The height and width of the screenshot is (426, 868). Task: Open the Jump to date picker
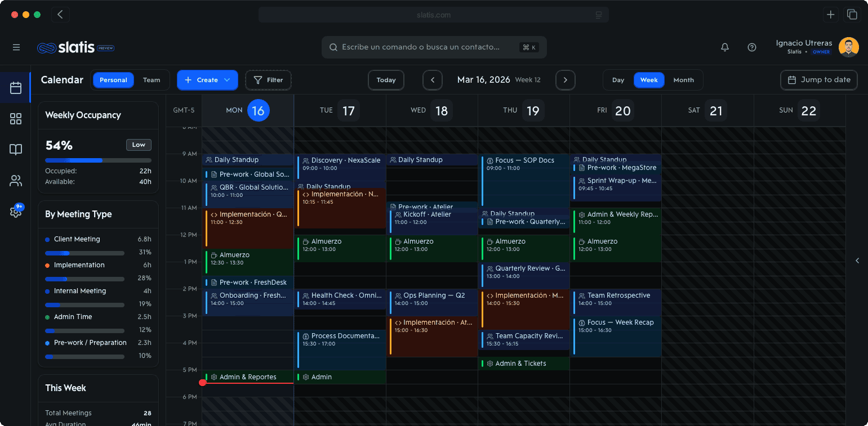pos(818,80)
